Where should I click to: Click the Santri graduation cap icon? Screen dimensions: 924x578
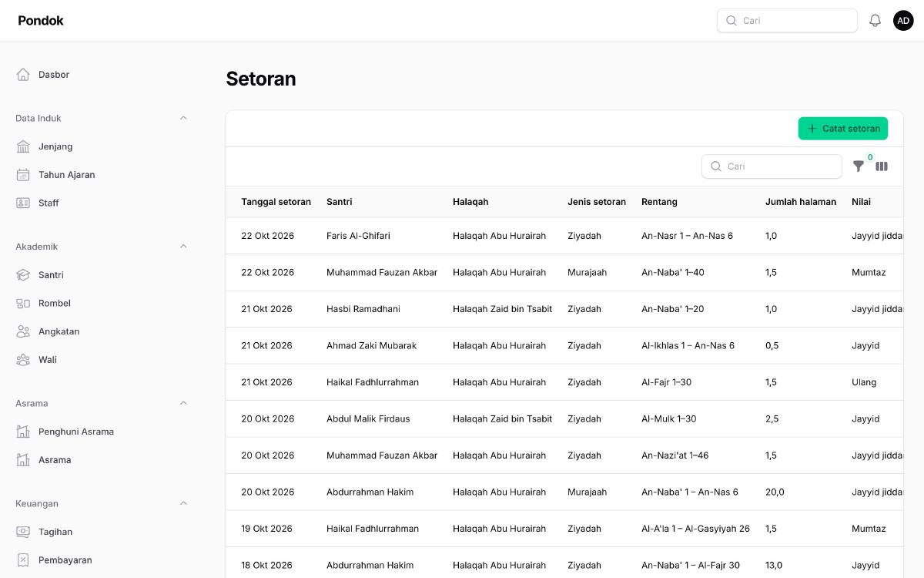[23, 275]
